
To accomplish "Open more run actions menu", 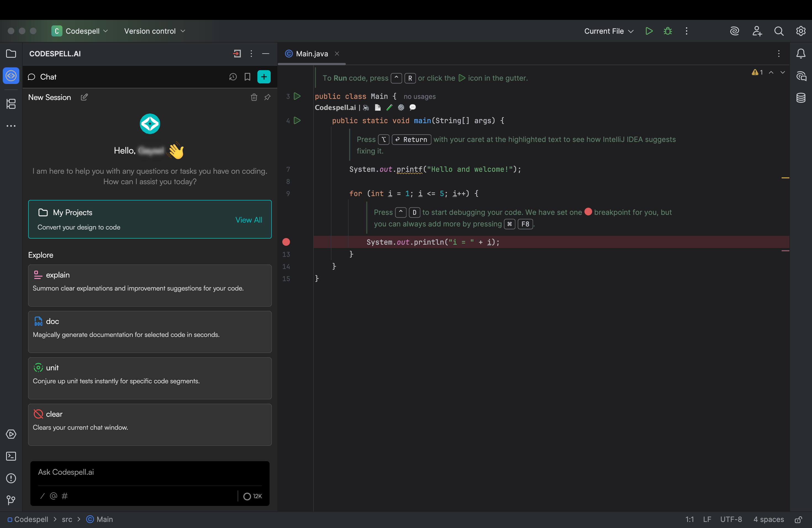I will (x=686, y=31).
